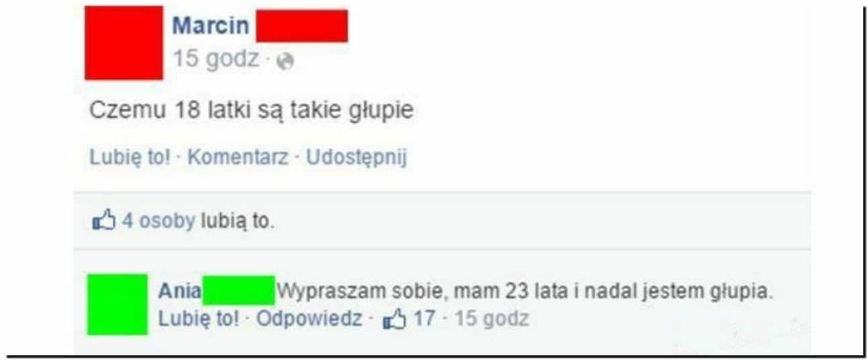This screenshot has width=868, height=360.
Task: View the 4 osoby who liked the post
Action: coord(158,221)
